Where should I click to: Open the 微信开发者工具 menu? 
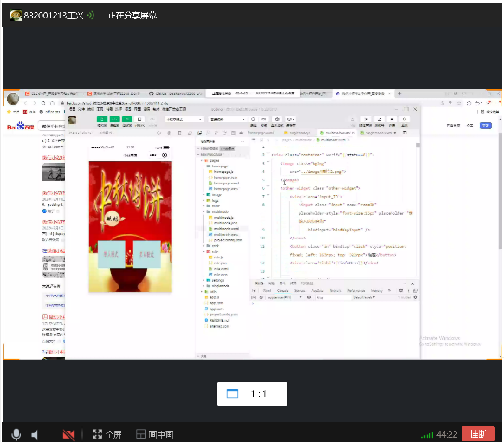[174, 109]
